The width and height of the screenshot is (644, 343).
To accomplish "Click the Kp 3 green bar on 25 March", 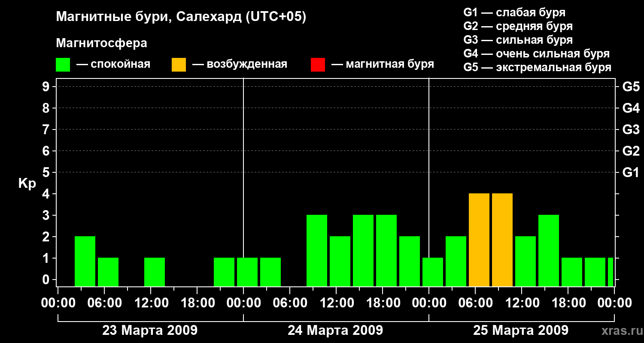I will pyautogui.click(x=549, y=250).
